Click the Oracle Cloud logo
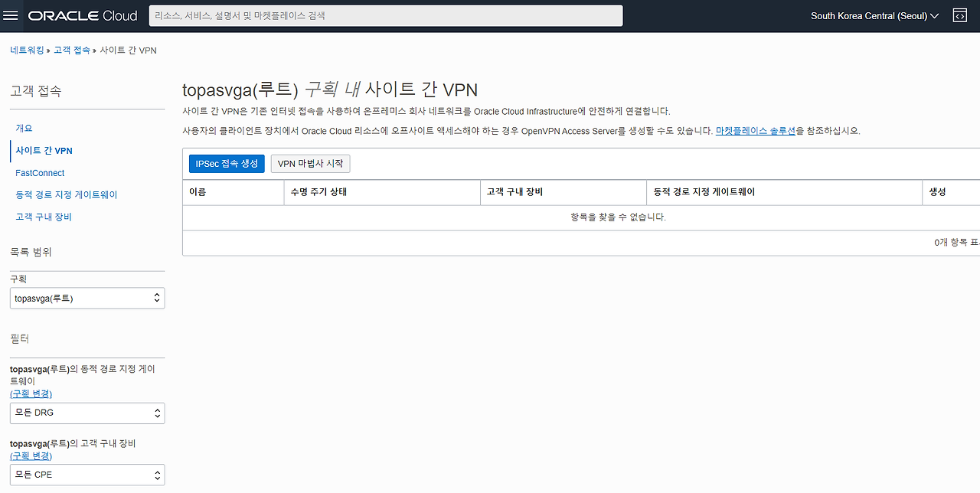 click(82, 15)
